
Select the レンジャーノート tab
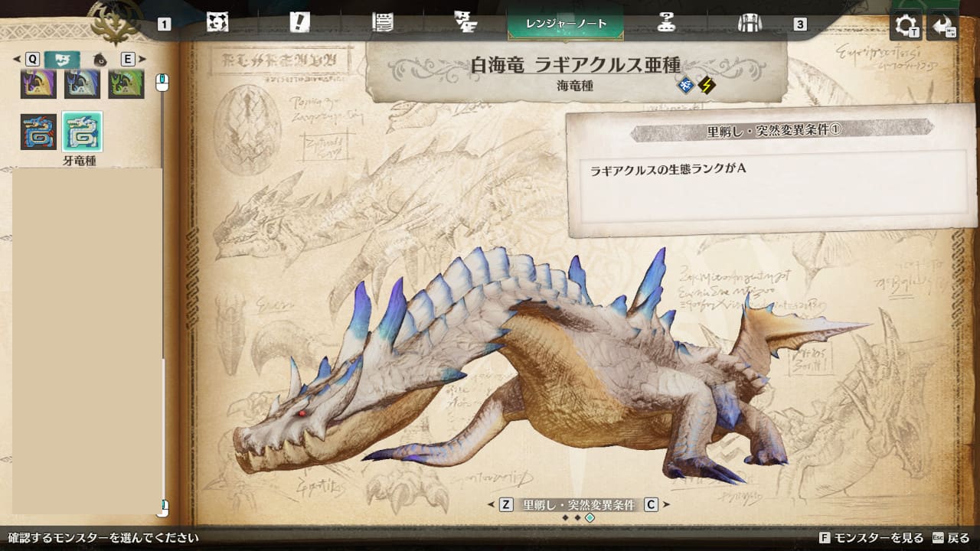[566, 24]
